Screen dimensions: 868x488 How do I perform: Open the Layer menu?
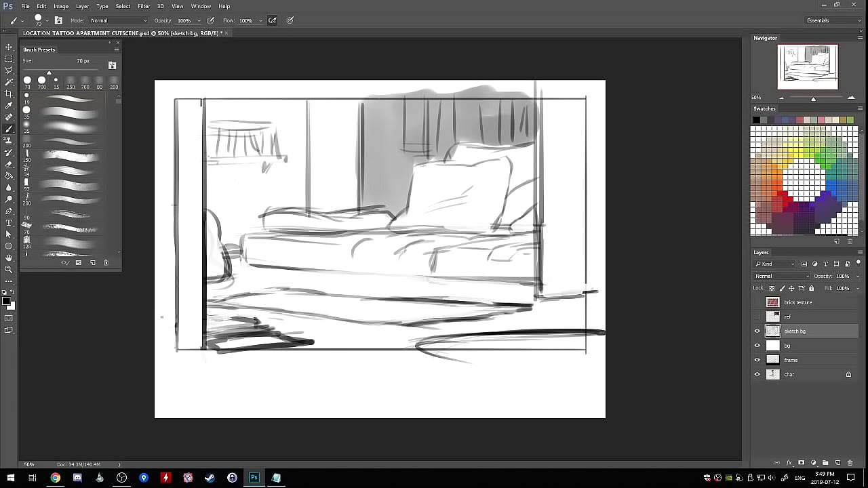click(82, 6)
